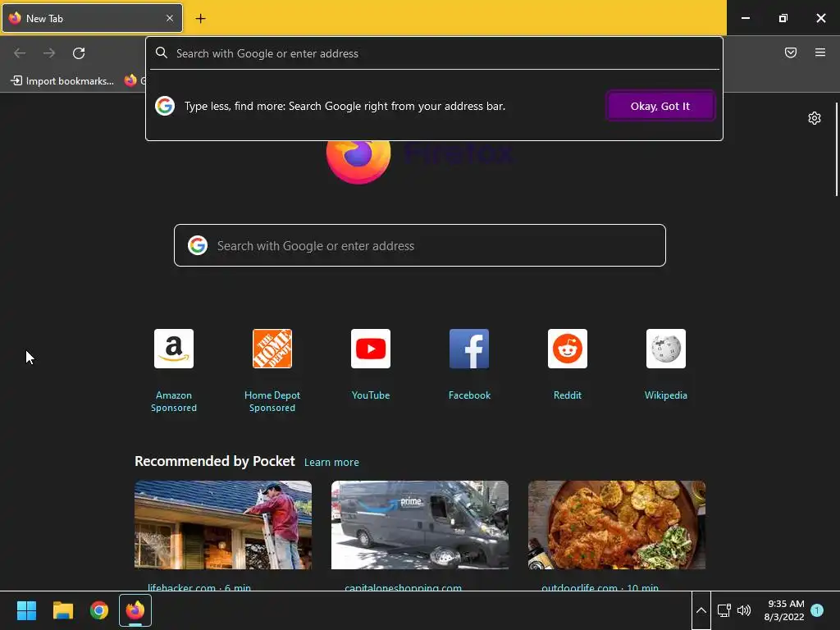Image resolution: width=840 pixels, height=630 pixels.
Task: Go forward with the forward arrow
Action: click(49, 53)
